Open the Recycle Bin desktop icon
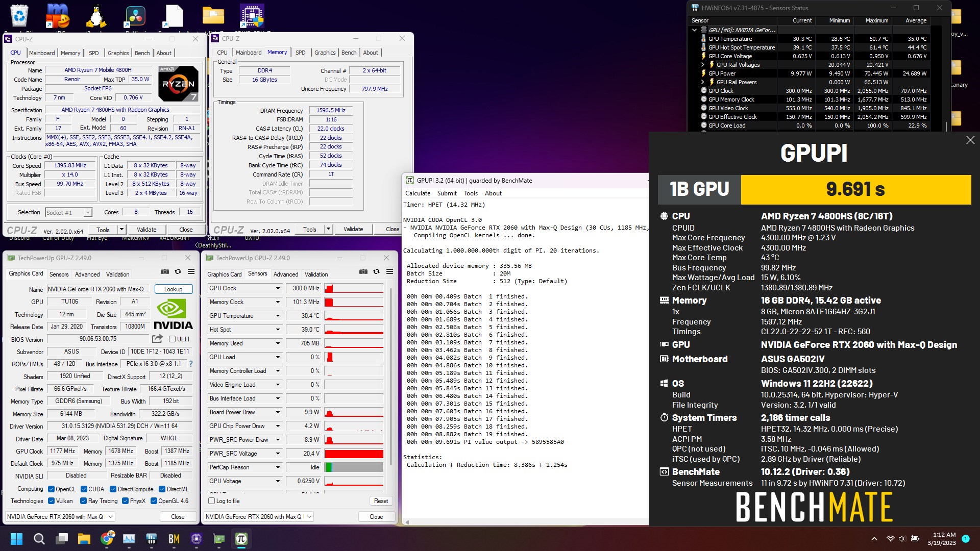 point(19,15)
